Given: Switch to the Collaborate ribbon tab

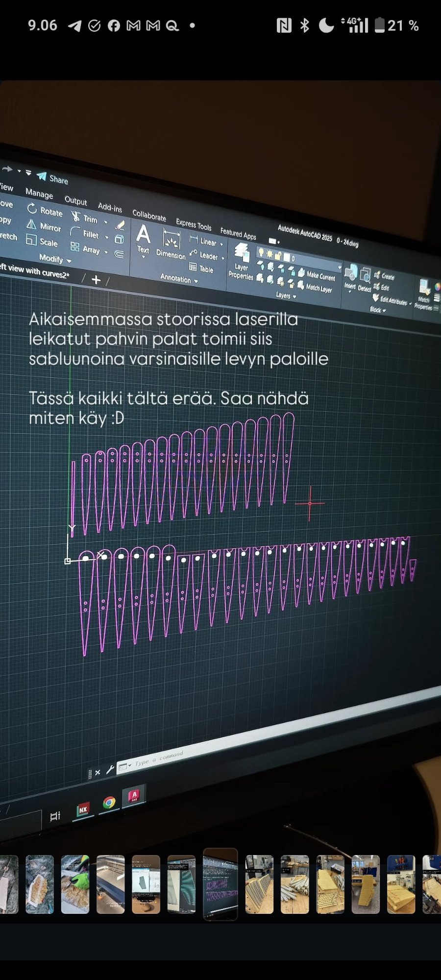Looking at the screenshot, I should tap(149, 216).
